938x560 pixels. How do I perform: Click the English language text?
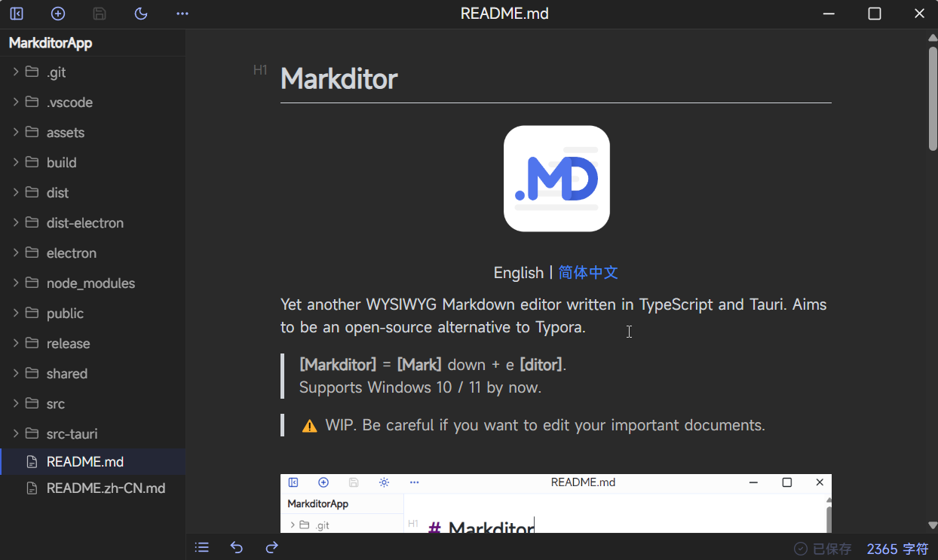(518, 273)
